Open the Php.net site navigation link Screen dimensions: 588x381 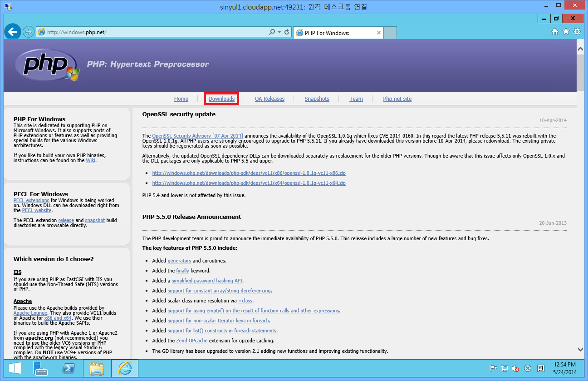[397, 99]
